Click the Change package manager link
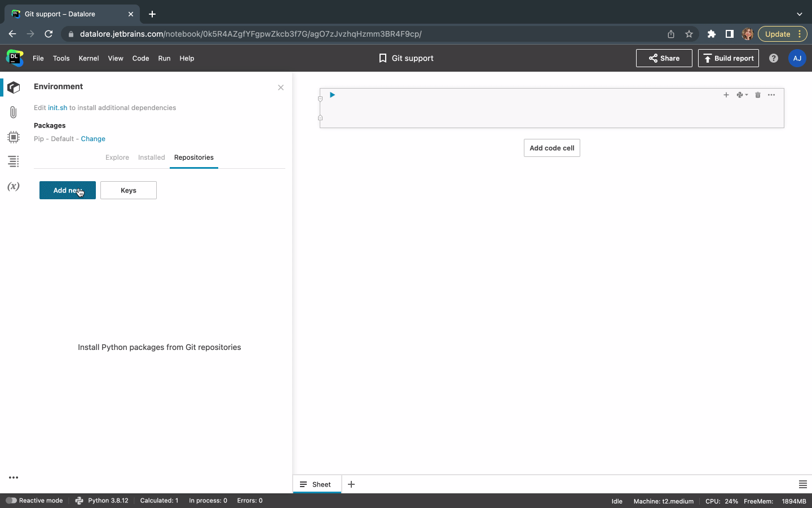Screen dimensions: 812x508 (x=93, y=139)
